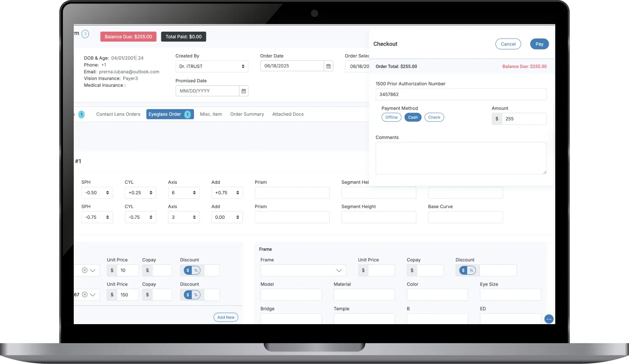Choose Offline payment method

(391, 117)
